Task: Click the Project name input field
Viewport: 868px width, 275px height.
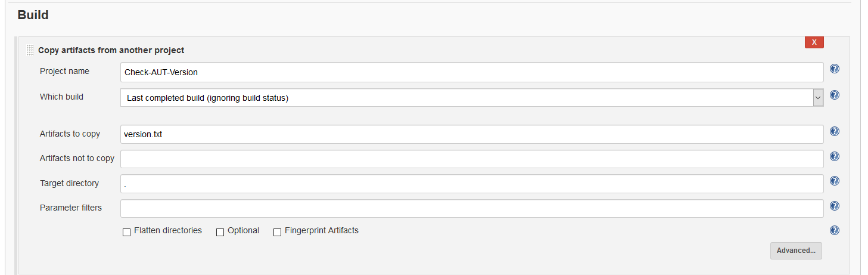Action: [472, 72]
